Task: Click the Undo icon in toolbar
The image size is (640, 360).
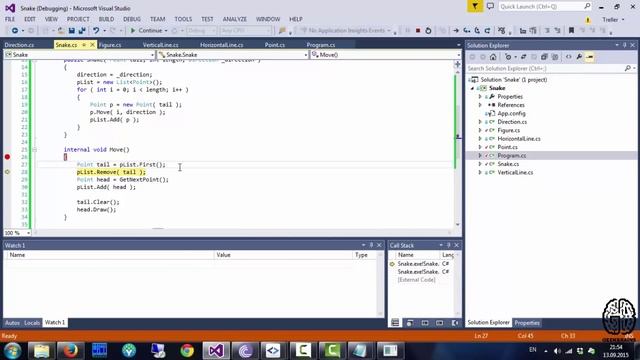Action: point(96,31)
